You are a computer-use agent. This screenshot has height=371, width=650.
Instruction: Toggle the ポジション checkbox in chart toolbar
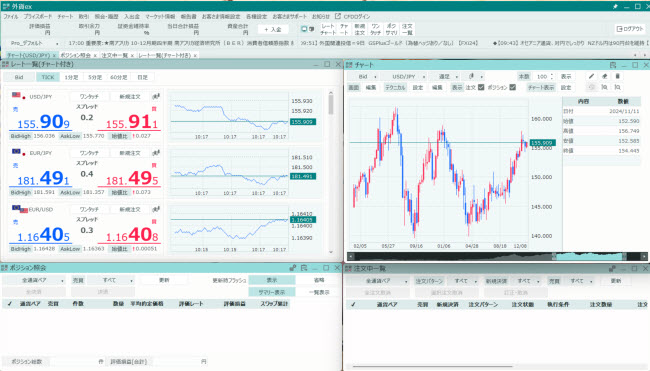(512, 87)
